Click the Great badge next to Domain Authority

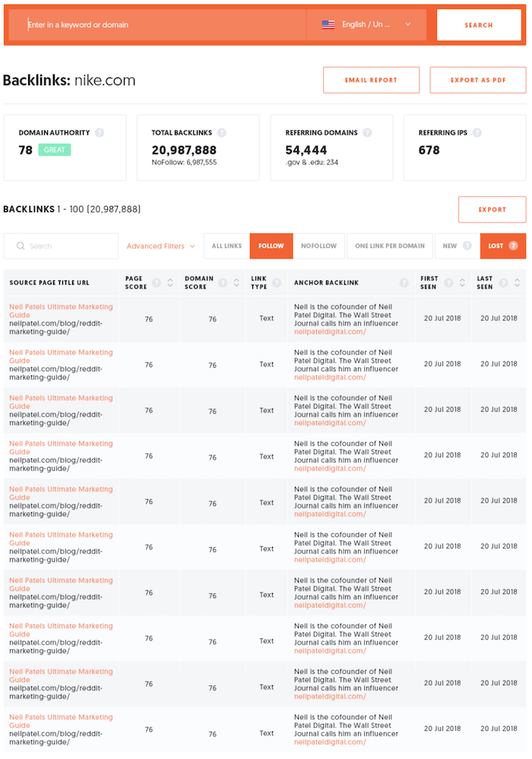click(x=54, y=150)
